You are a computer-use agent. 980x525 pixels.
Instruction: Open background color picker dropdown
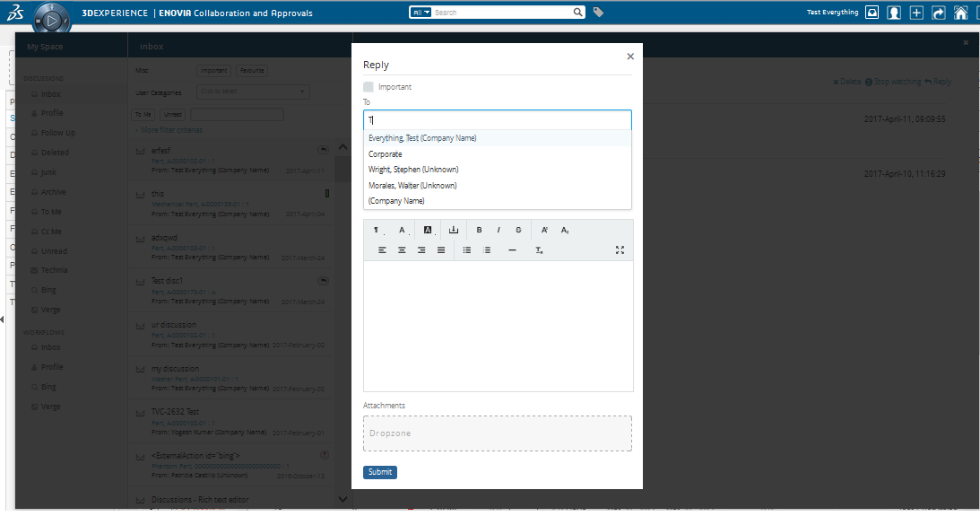click(x=429, y=231)
